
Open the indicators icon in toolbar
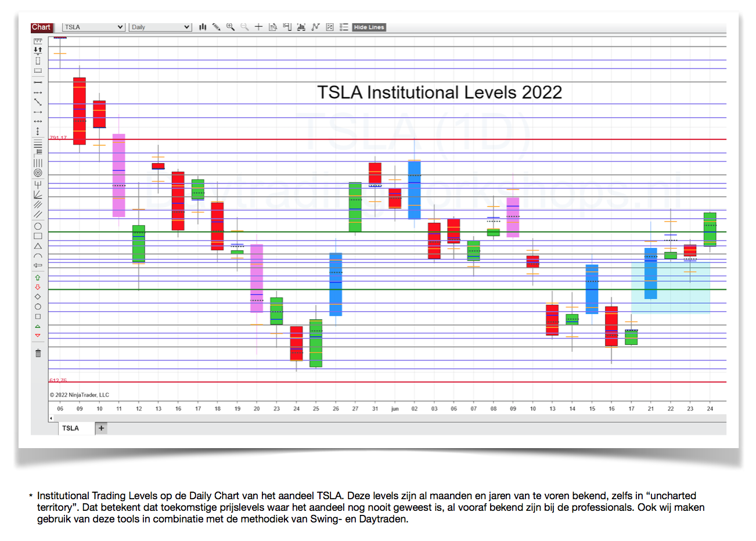[301, 27]
